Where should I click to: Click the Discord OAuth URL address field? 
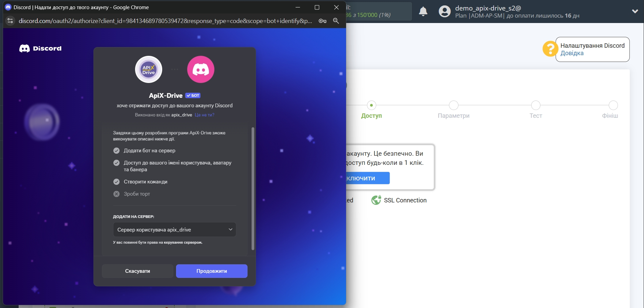(x=165, y=21)
